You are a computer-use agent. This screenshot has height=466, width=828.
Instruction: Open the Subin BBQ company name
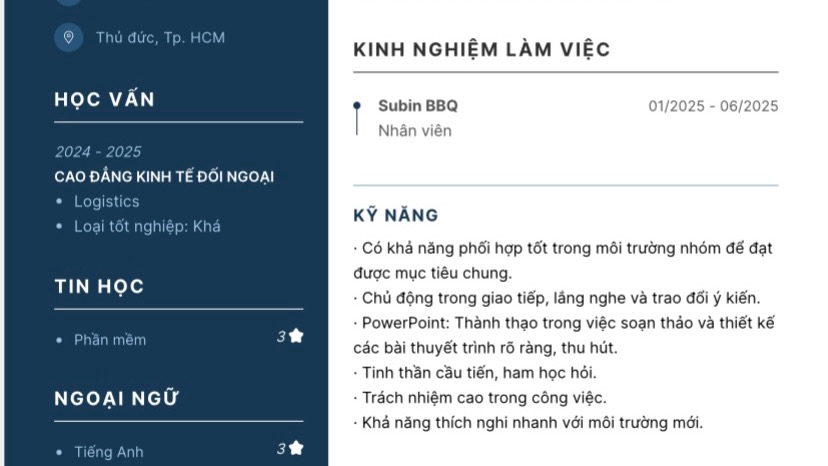pos(418,106)
